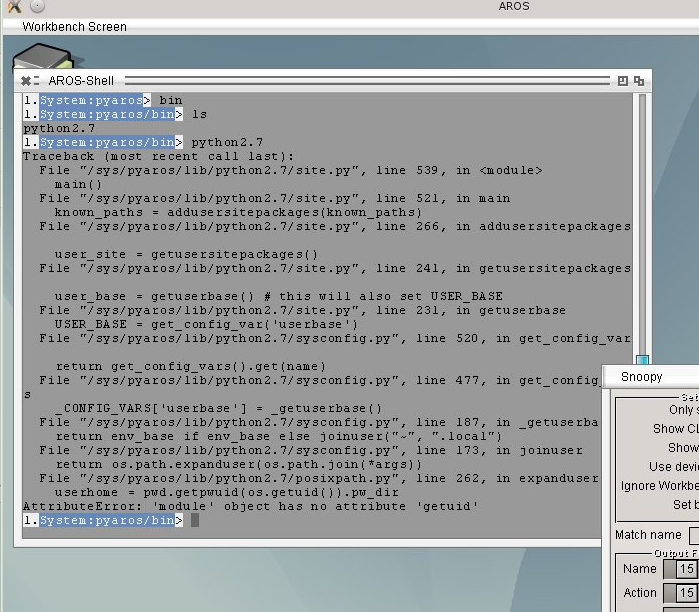The height and width of the screenshot is (612, 699).
Task: Click the shell prompt cursor on the last line
Action: tap(196, 520)
